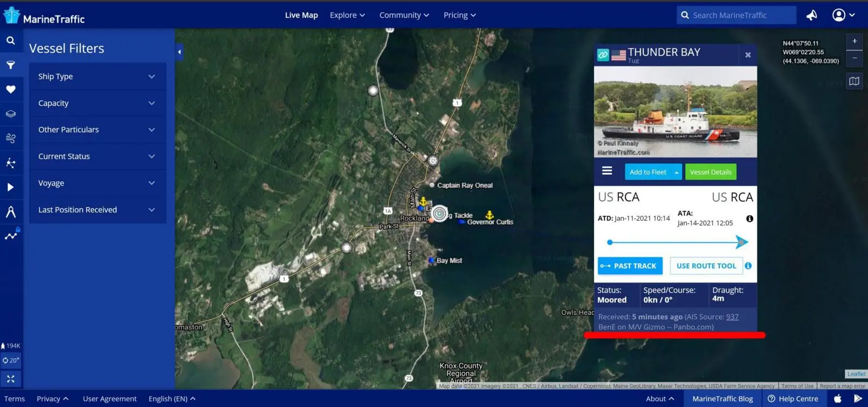Open the notifications megaphone icon

coord(812,15)
